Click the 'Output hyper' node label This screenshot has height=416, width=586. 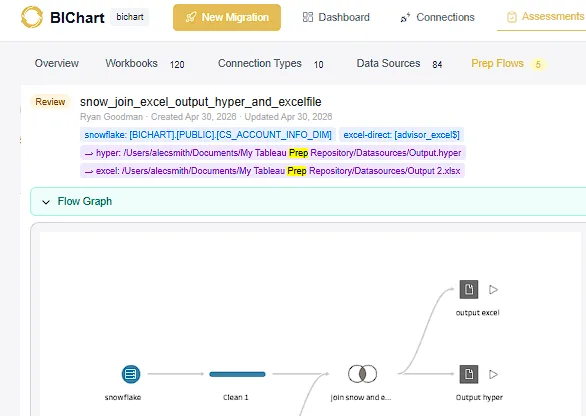tap(479, 397)
